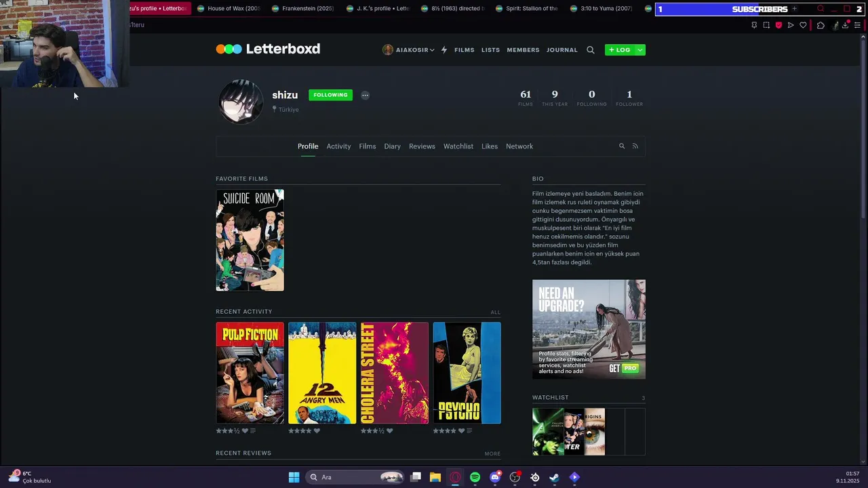Click the 61 Films stat
The height and width of the screenshot is (488, 868).
(x=526, y=98)
